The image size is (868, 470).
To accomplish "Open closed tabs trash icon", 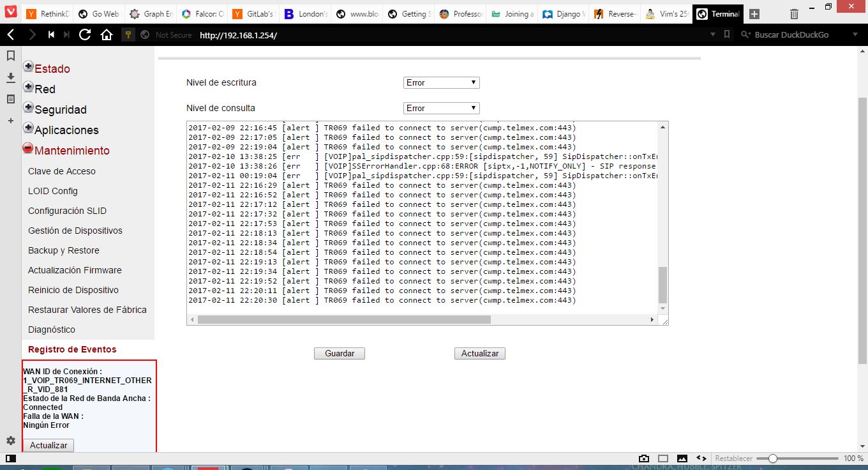I will [x=794, y=14].
